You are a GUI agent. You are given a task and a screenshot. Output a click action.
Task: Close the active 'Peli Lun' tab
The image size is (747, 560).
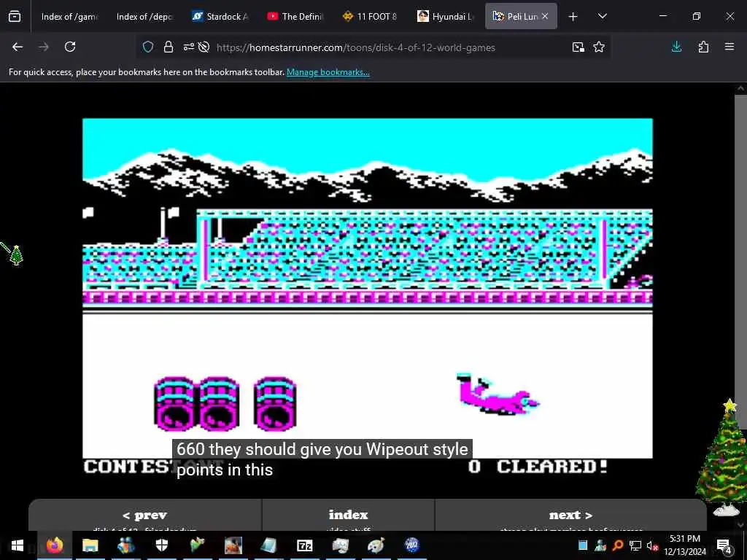pyautogui.click(x=545, y=16)
